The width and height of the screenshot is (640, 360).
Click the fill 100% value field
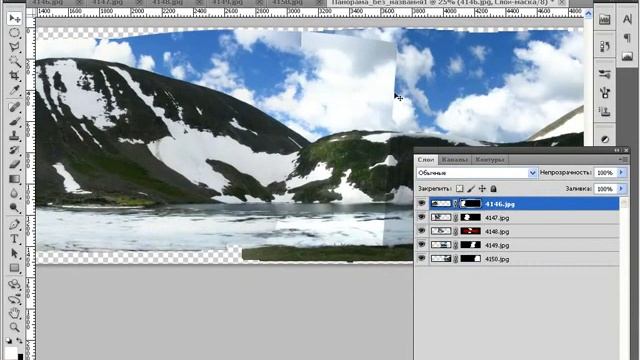(605, 189)
